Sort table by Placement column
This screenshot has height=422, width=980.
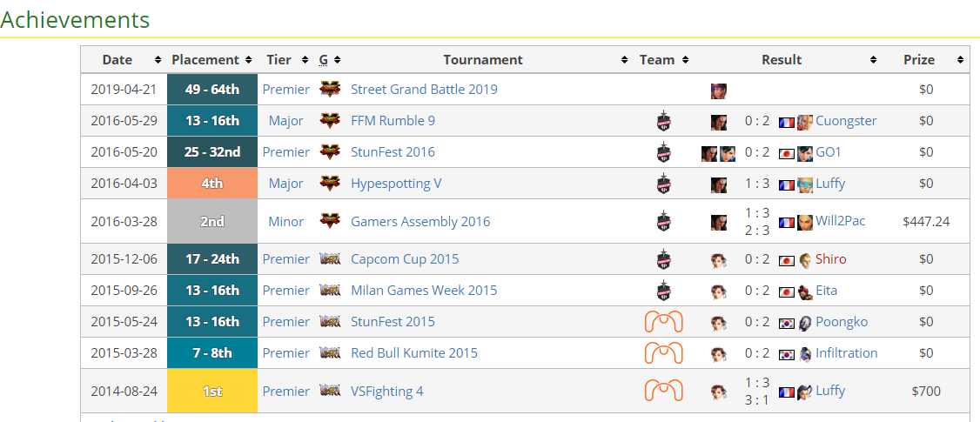click(211, 60)
